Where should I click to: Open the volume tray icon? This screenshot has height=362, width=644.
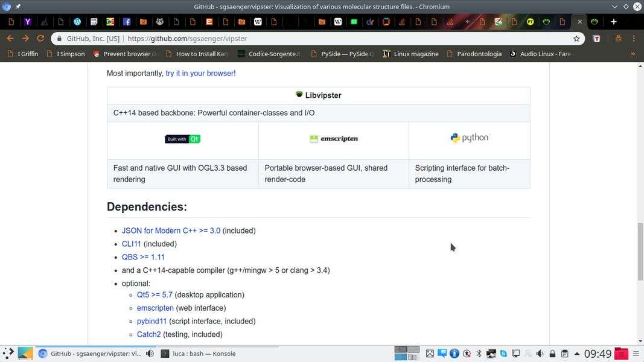pos(540,354)
